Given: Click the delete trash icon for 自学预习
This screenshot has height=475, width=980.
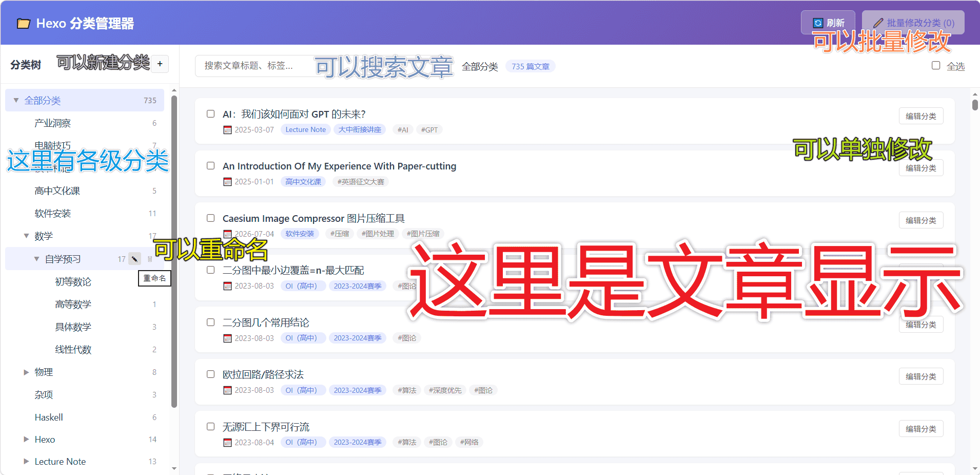Looking at the screenshot, I should pos(149,259).
